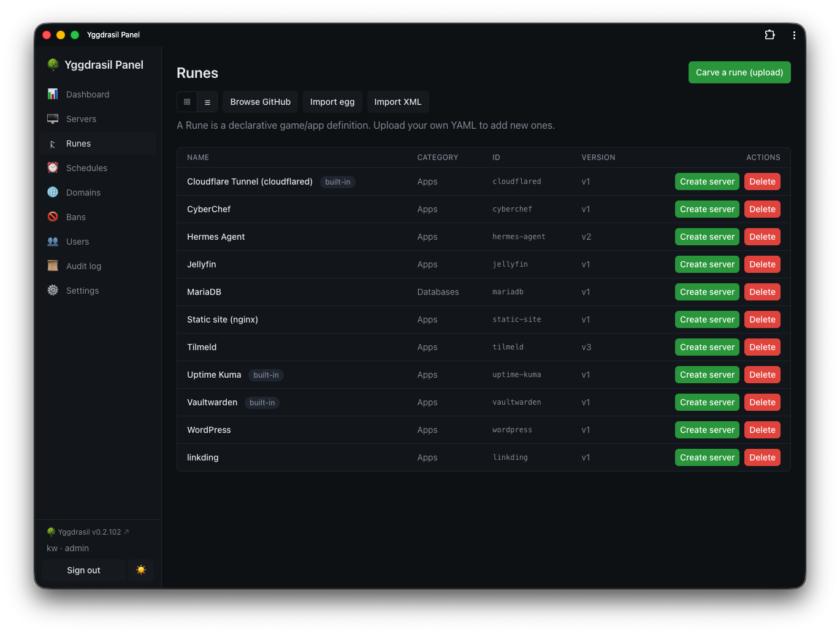
Task: Delete the Tilmeld rune
Action: pyautogui.click(x=762, y=347)
